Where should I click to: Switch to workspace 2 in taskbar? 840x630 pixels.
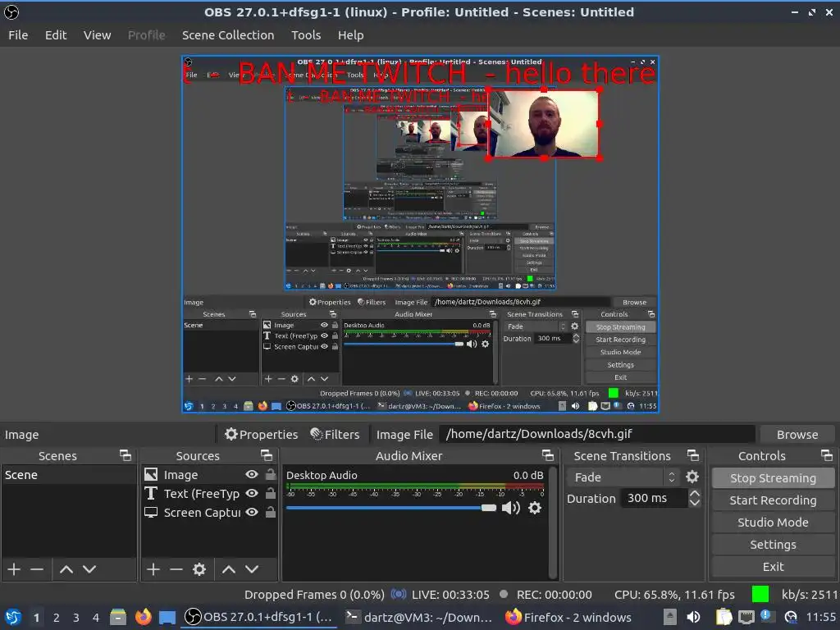pyautogui.click(x=57, y=618)
